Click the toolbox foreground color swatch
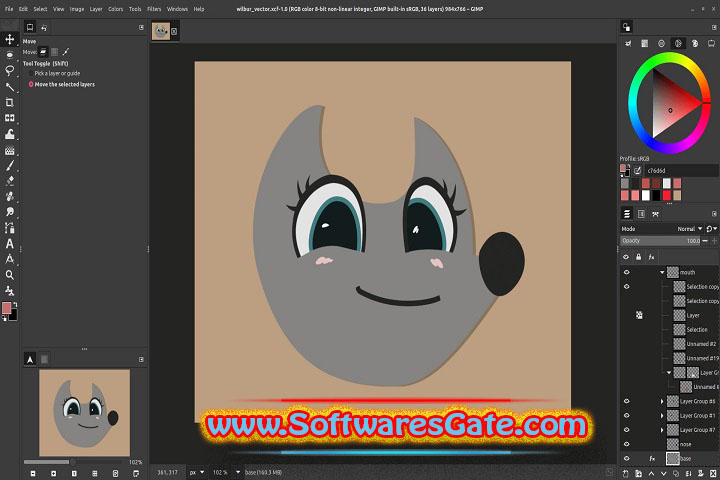Screen dimensions: 720x480 (x=6, y=308)
